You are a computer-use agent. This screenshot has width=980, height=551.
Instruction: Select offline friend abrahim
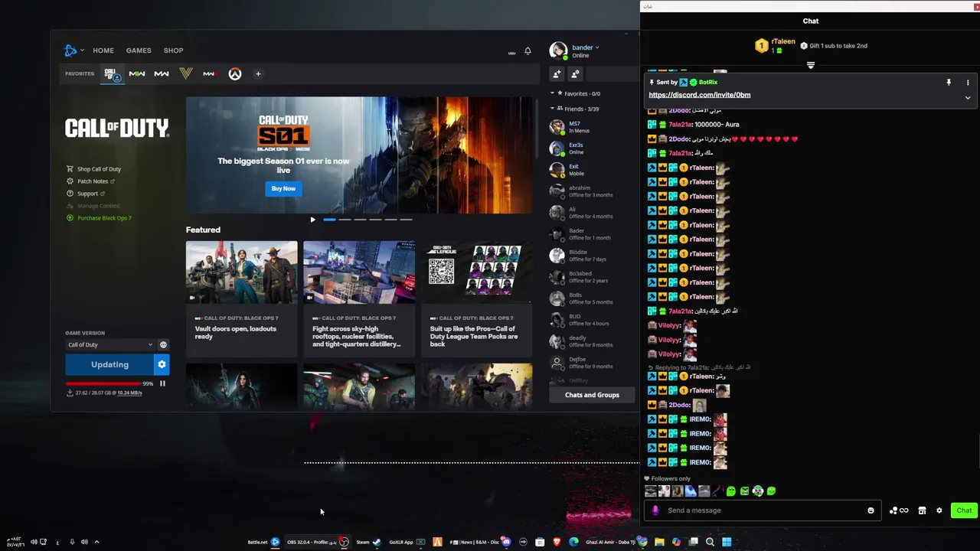coord(592,191)
